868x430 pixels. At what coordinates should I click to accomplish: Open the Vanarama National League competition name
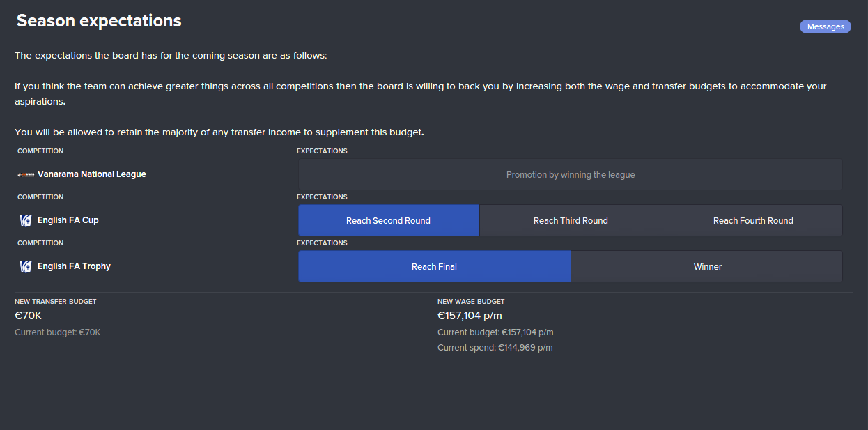click(x=91, y=174)
